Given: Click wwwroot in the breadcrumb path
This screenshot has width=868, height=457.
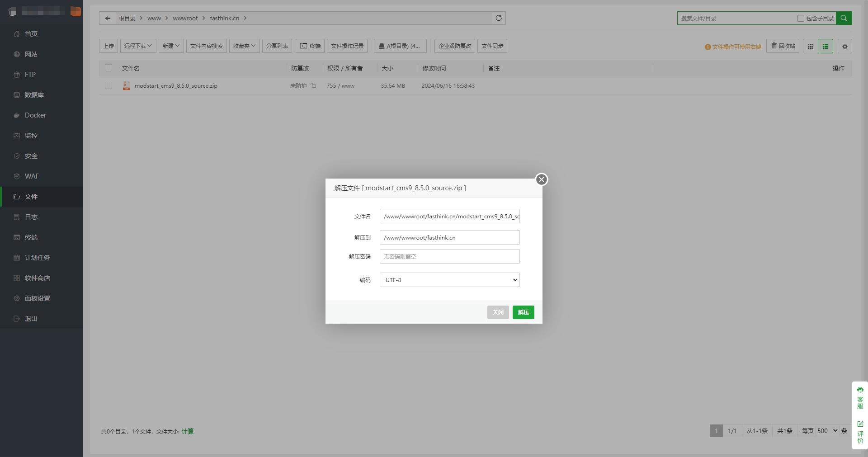Looking at the screenshot, I should click(185, 18).
